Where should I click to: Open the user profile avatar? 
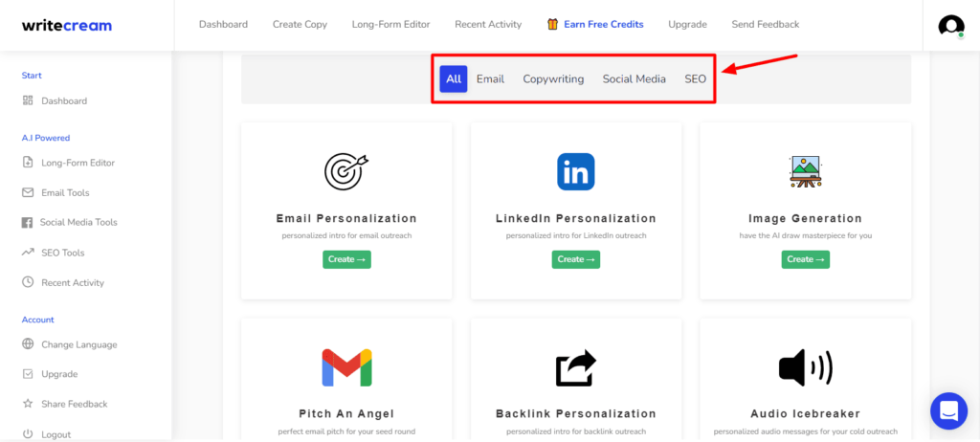coord(950,26)
